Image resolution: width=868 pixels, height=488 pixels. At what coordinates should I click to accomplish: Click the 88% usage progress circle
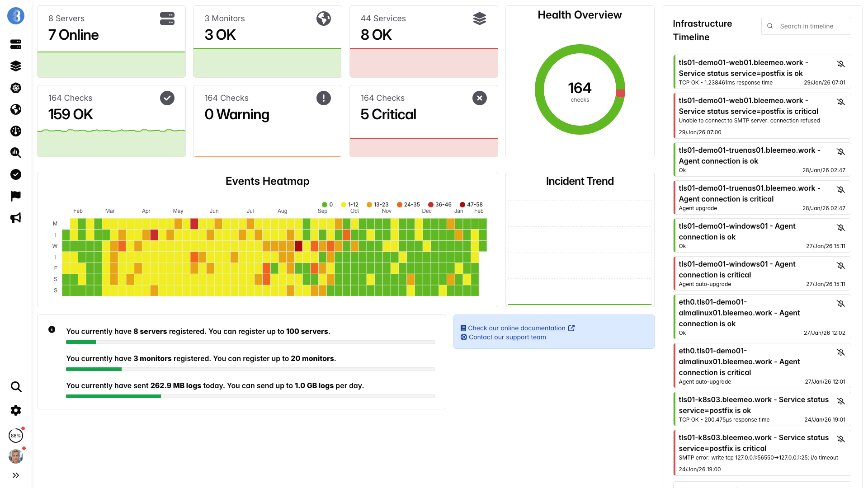(15, 435)
